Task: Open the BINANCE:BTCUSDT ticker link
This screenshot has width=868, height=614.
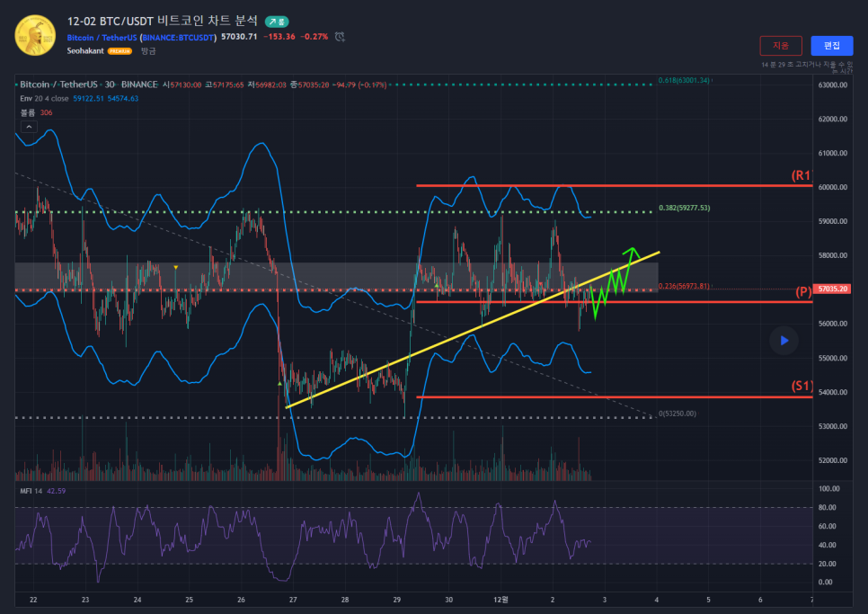Action: (x=180, y=37)
